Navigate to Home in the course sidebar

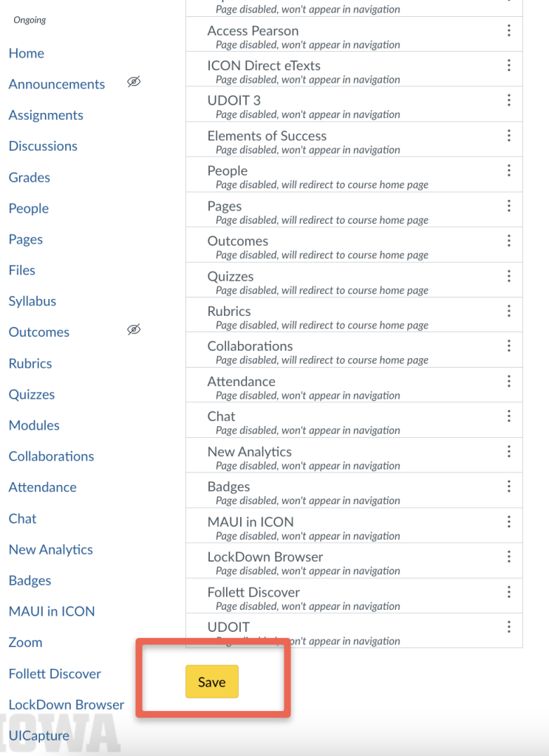(27, 53)
